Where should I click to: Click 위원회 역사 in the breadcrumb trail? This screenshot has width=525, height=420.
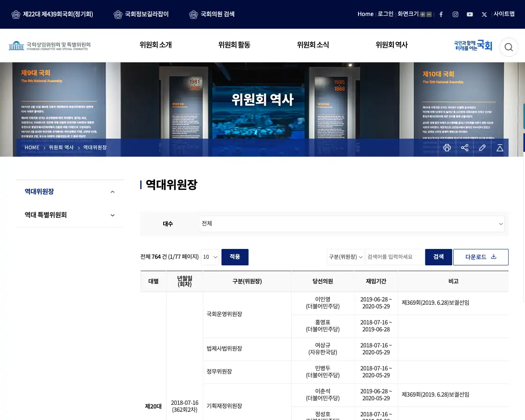pyautogui.click(x=61, y=148)
